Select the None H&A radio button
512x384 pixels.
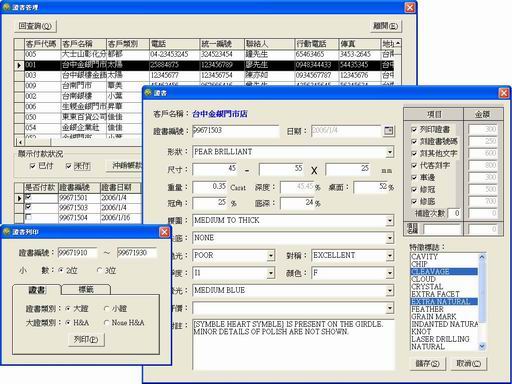click(107, 323)
